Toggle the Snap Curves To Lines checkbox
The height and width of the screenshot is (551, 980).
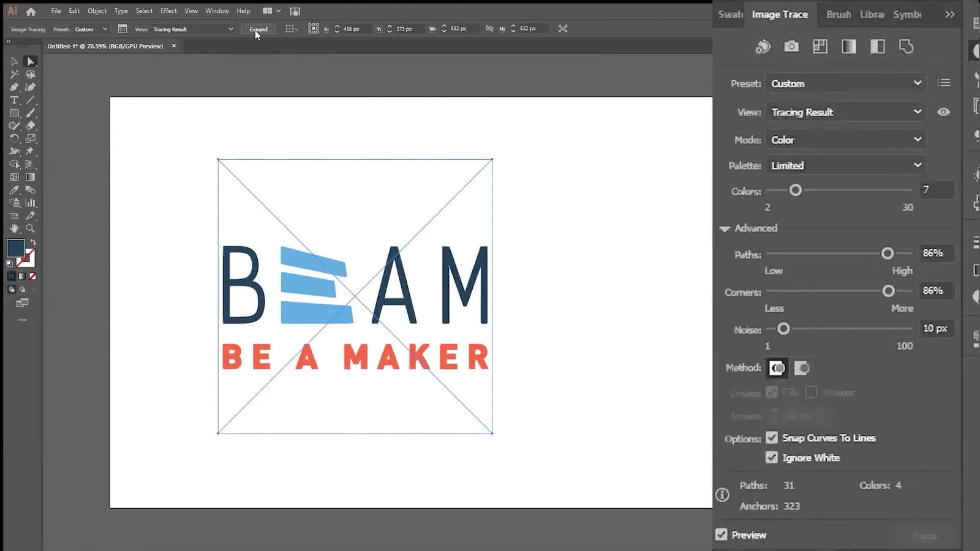(x=772, y=438)
